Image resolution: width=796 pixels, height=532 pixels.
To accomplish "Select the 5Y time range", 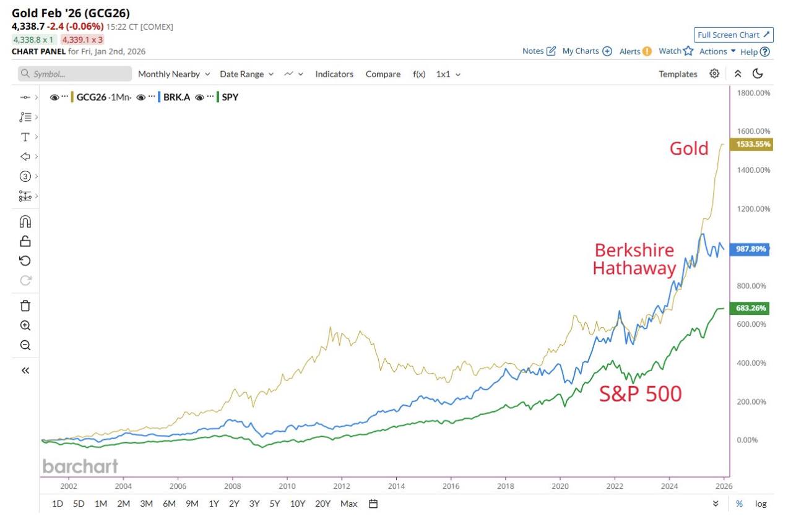I will (x=274, y=504).
